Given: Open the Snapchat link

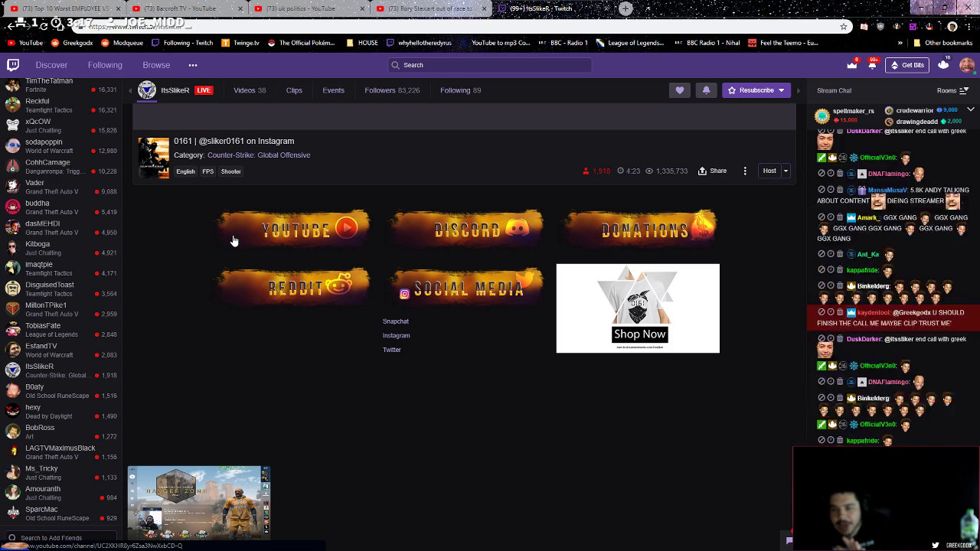Looking at the screenshot, I should click(396, 321).
